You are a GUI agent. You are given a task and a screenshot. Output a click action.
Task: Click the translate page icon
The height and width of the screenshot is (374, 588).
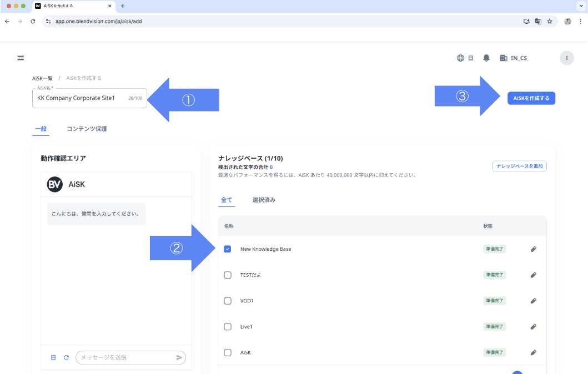pos(538,21)
